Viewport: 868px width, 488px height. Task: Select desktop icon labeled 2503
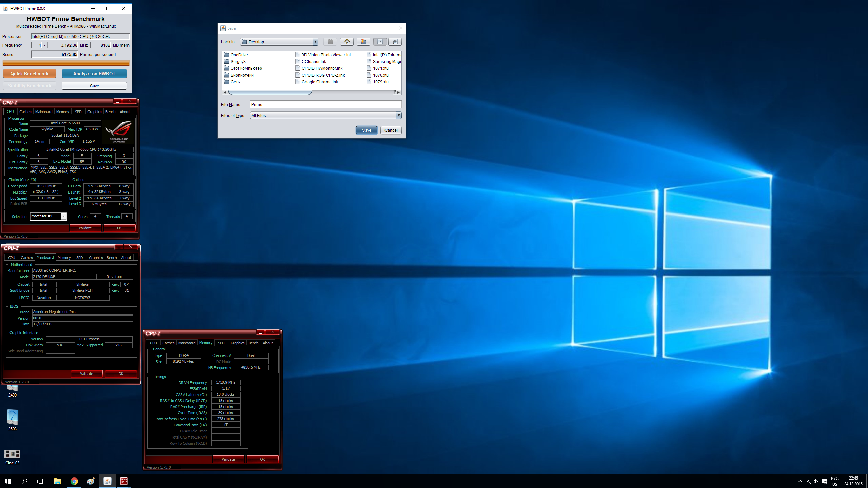[13, 420]
